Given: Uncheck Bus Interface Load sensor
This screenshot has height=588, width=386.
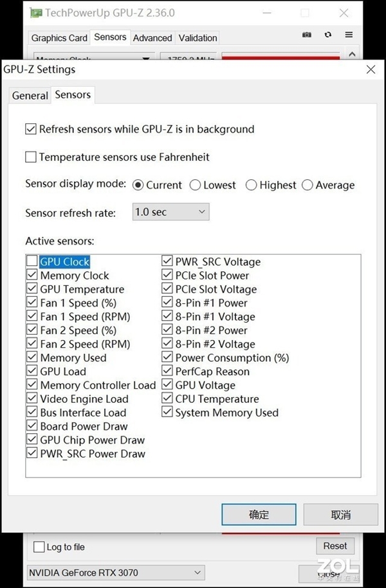Looking at the screenshot, I should click(32, 413).
